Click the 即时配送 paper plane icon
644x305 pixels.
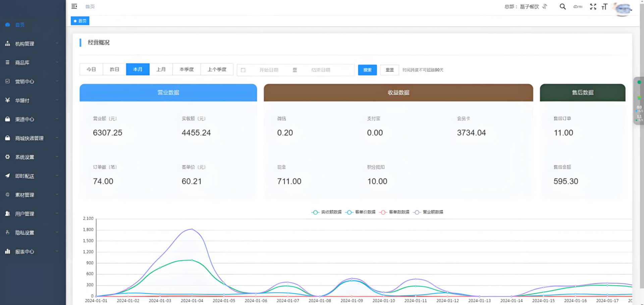8,176
